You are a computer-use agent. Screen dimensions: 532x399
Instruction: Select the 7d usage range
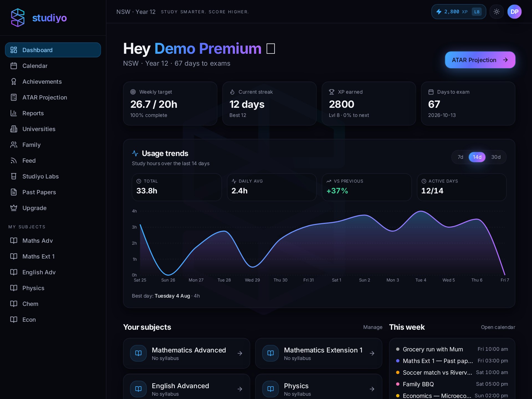460,157
